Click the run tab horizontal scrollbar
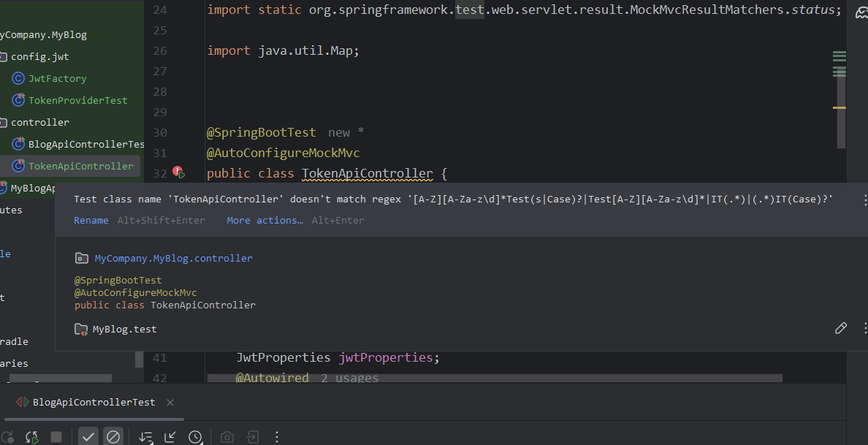The height and width of the screenshot is (445, 868). 94,419
